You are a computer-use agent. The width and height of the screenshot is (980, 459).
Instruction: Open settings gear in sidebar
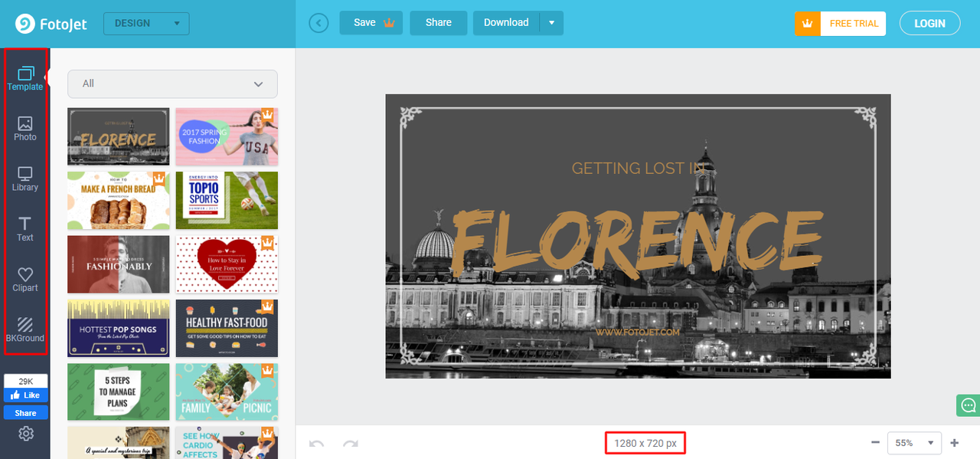click(26, 434)
